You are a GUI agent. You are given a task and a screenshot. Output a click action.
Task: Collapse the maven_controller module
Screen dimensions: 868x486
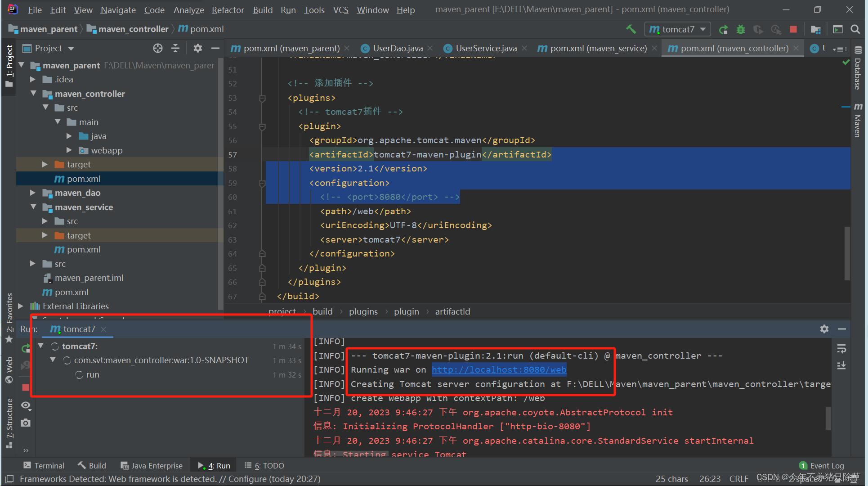pos(33,94)
